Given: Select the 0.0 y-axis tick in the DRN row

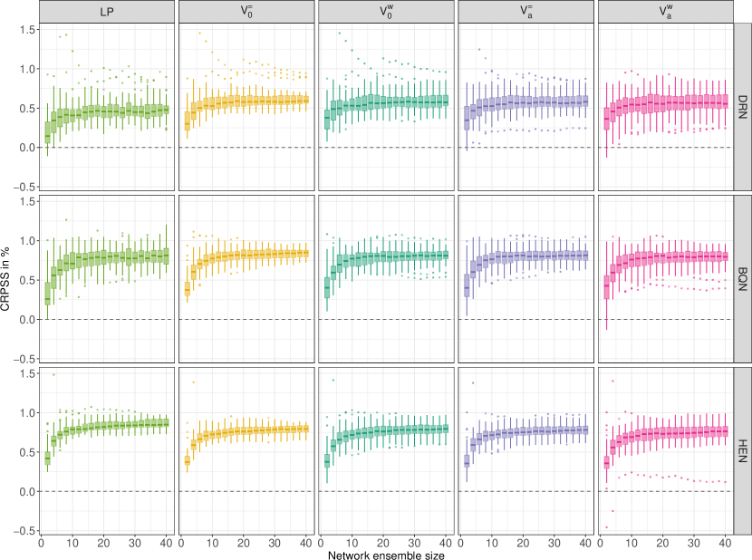Looking at the screenshot, I should 27,148.
